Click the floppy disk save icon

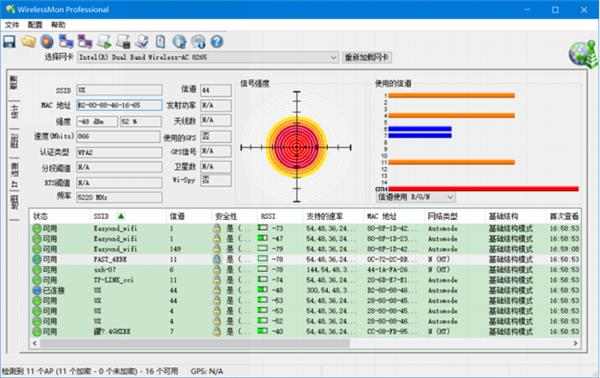point(10,41)
